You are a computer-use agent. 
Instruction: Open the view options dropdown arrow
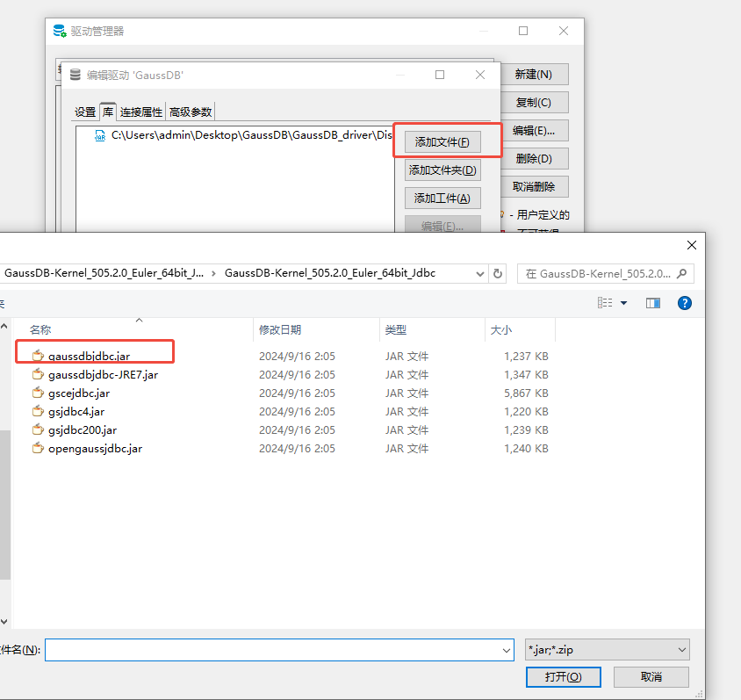(624, 303)
